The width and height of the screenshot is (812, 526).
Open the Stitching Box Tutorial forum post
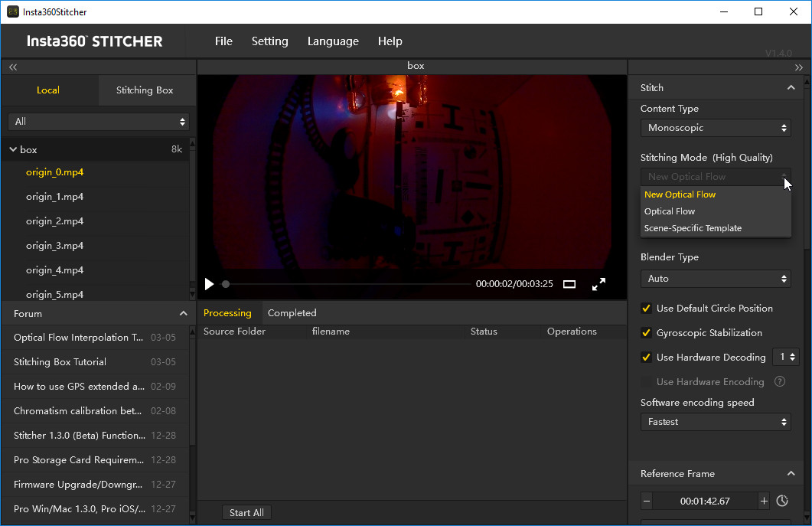pos(60,362)
